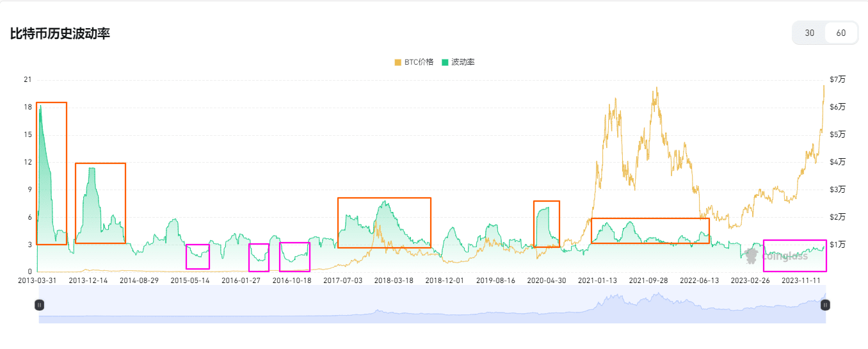Click the 2021-01-13 date label
The image size is (868, 349).
tap(598, 280)
